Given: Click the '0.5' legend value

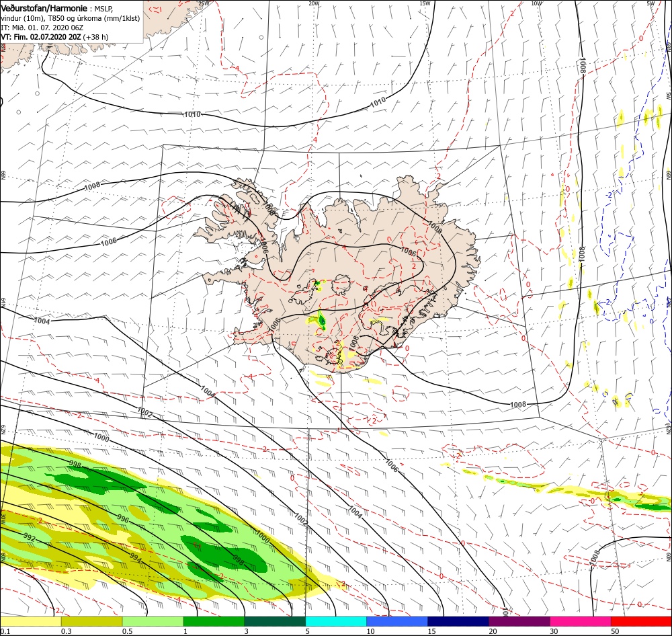Looking at the screenshot, I should (x=127, y=631).
